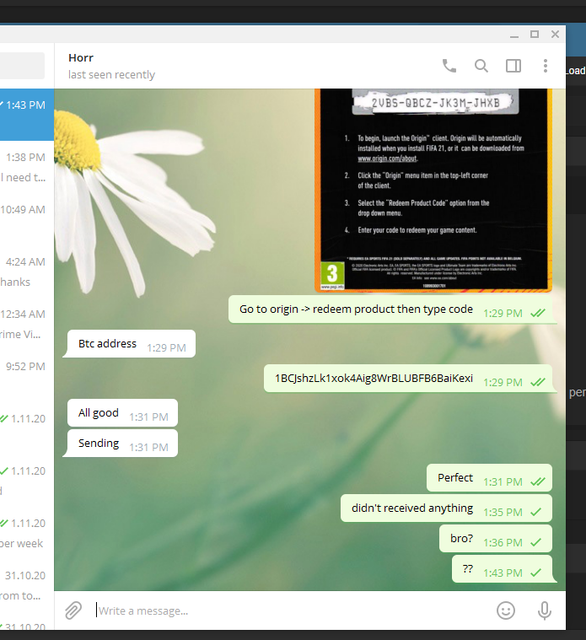The image size is (586, 640).
Task: Open the chat from 10:49 AM
Action: pyautogui.click(x=27, y=219)
